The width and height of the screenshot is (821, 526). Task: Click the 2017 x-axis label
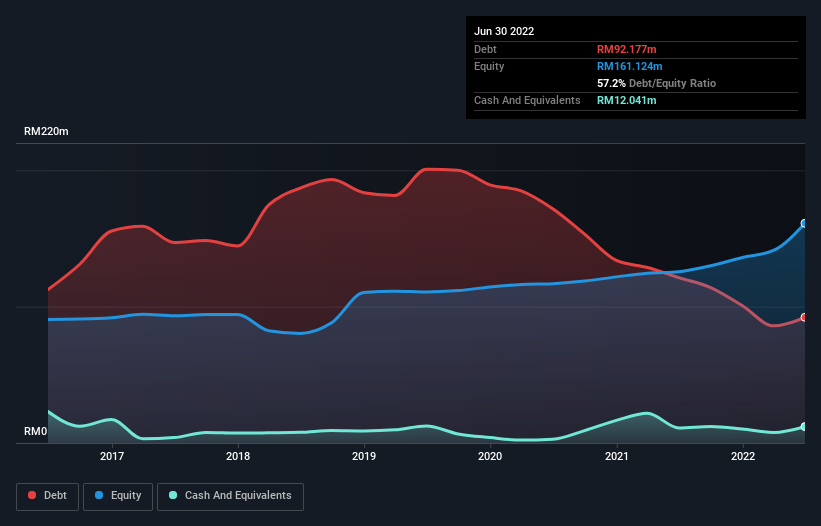tap(112, 456)
